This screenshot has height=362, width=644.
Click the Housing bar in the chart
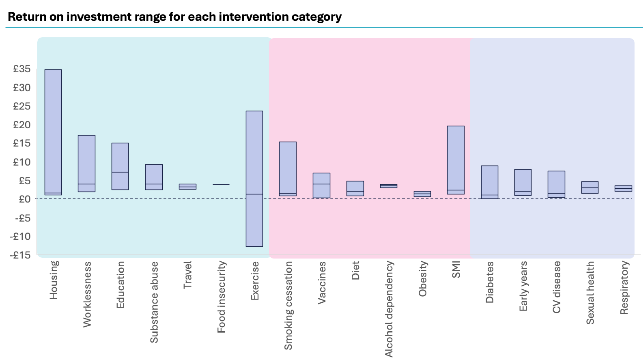(53, 132)
